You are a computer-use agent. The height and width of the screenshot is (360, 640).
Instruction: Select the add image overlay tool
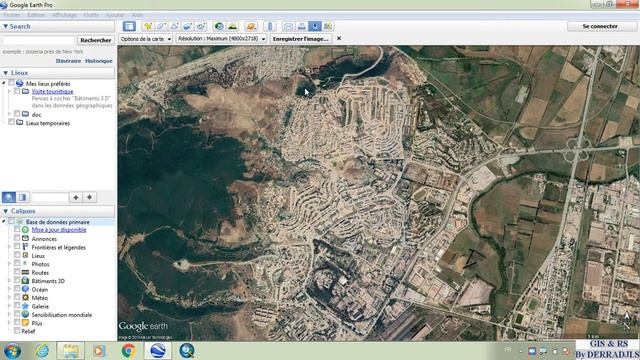point(187,26)
